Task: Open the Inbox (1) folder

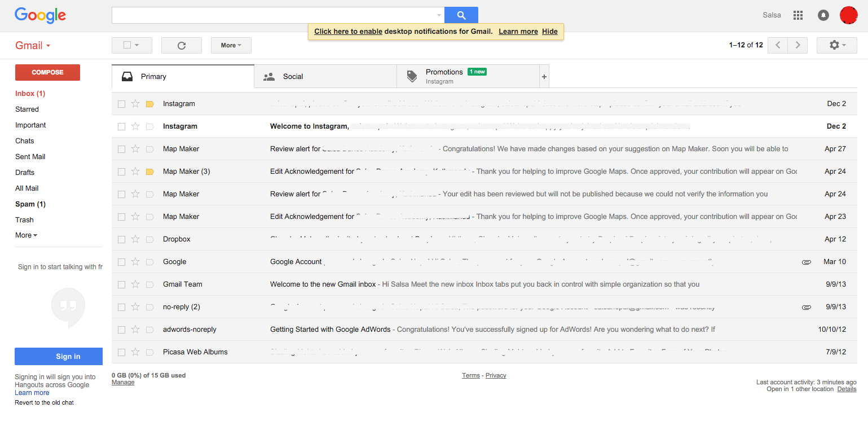Action: [x=30, y=94]
